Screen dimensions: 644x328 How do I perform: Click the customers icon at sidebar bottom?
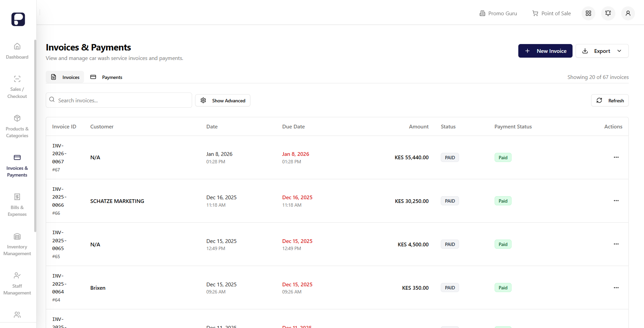point(17,315)
